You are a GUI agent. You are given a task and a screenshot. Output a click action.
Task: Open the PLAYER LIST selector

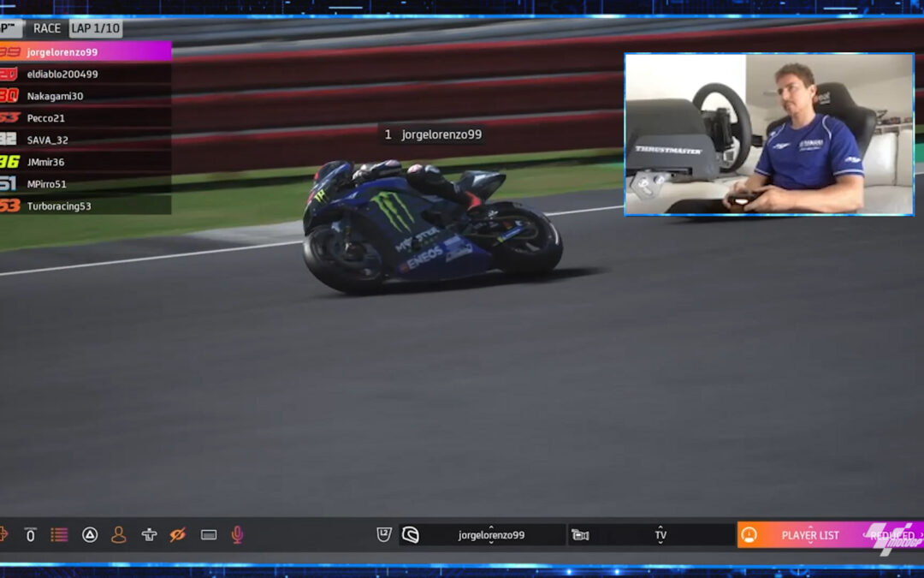[810, 535]
